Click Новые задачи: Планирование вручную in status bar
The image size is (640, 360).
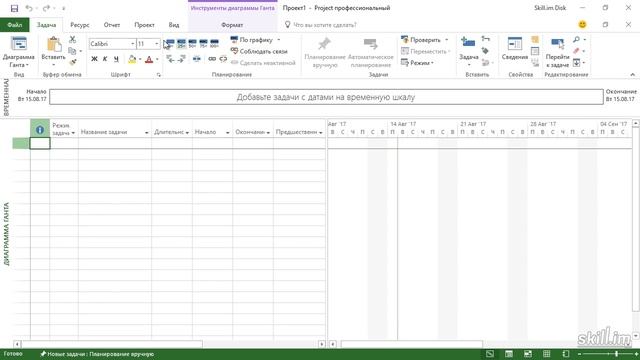tap(97, 354)
